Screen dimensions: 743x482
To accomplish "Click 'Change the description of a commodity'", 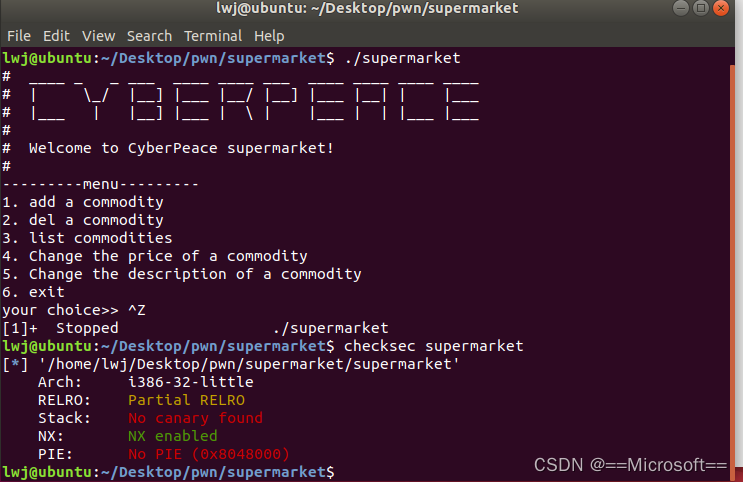I will tap(195, 274).
